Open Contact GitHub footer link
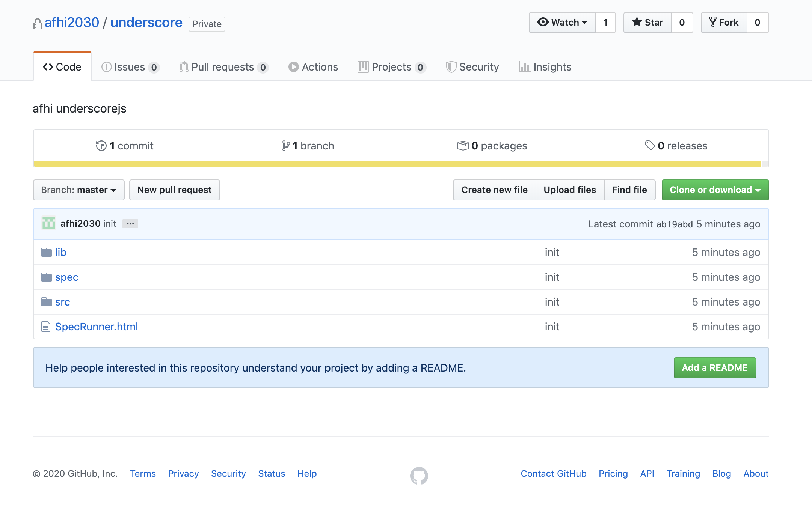The height and width of the screenshot is (512, 812). coord(554,474)
